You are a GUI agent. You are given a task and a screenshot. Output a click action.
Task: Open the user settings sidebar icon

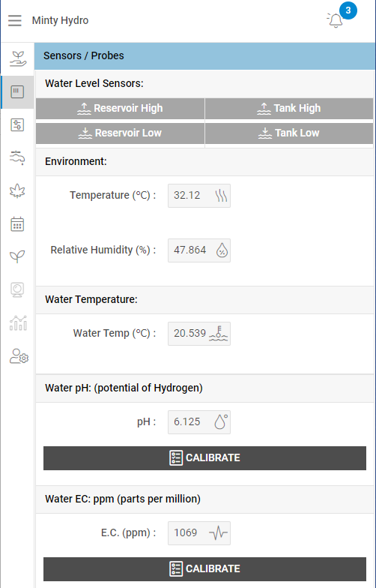click(19, 356)
